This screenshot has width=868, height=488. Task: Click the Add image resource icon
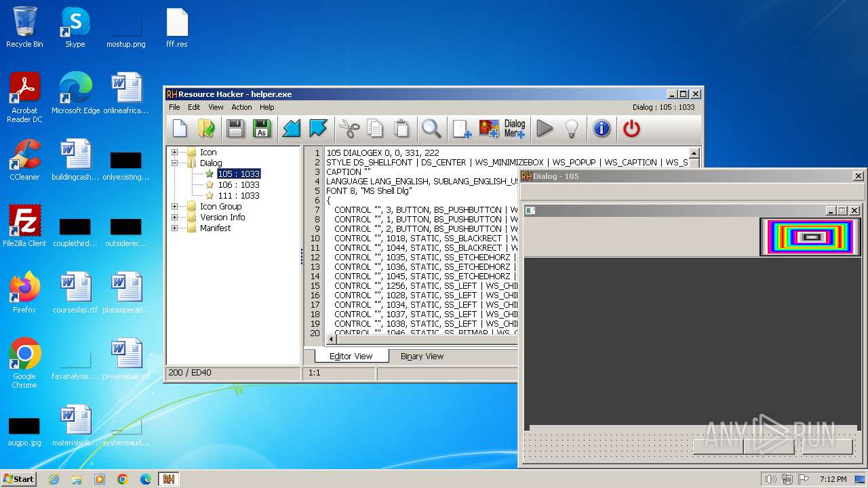tap(488, 128)
